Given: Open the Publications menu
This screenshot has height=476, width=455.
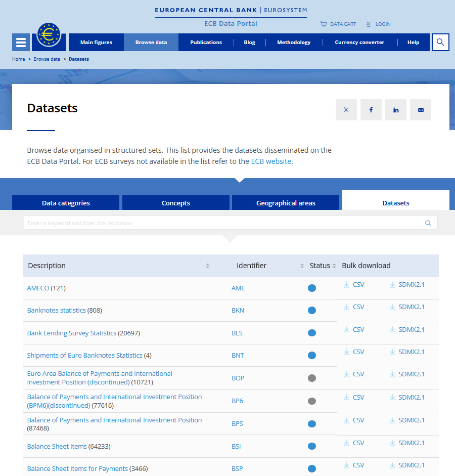Looking at the screenshot, I should click(x=206, y=42).
